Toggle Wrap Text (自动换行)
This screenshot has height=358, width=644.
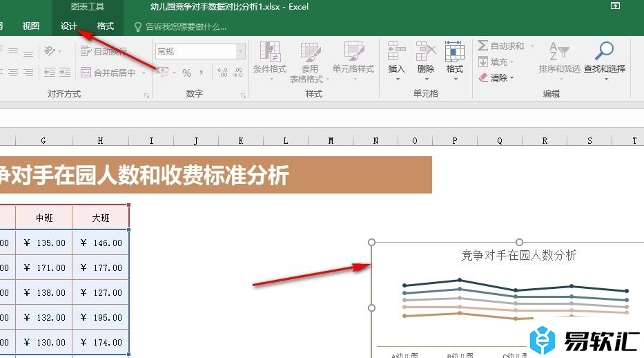click(103, 51)
